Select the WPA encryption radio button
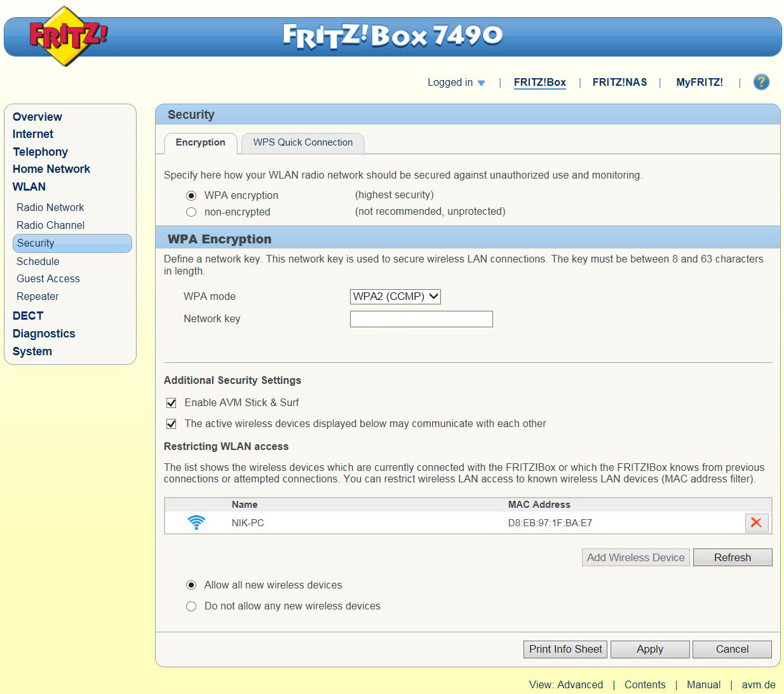Image resolution: width=784 pixels, height=694 pixels. pyautogui.click(x=191, y=196)
